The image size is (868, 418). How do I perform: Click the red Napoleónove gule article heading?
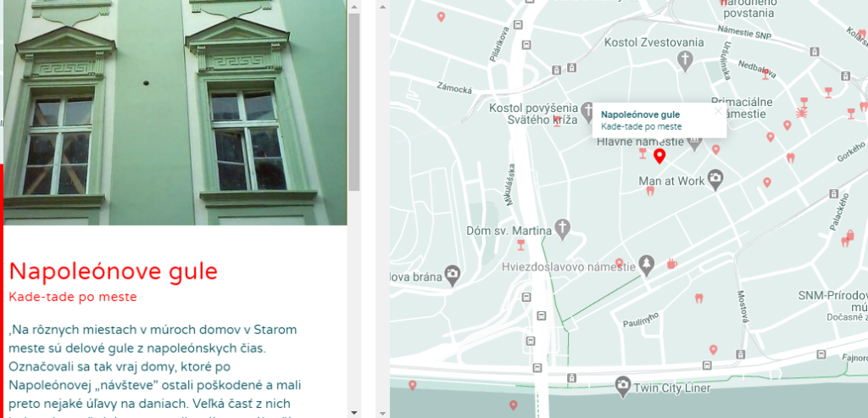point(113,271)
